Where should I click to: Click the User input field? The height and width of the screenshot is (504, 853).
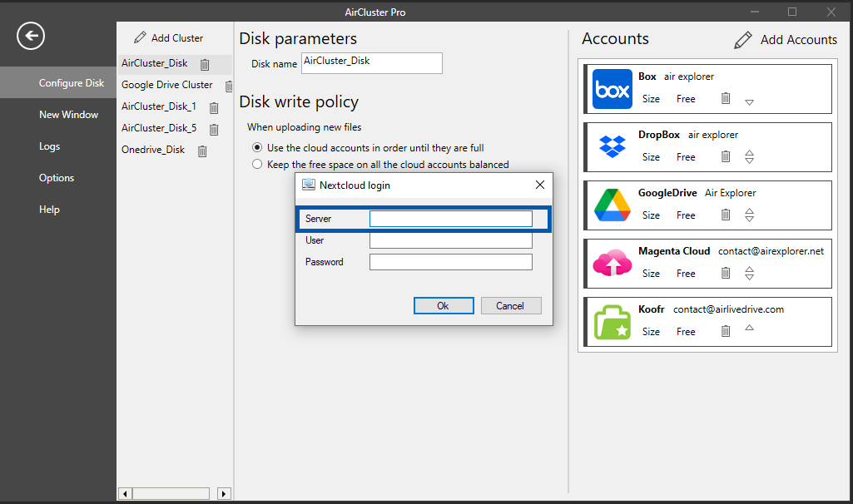[450, 240]
